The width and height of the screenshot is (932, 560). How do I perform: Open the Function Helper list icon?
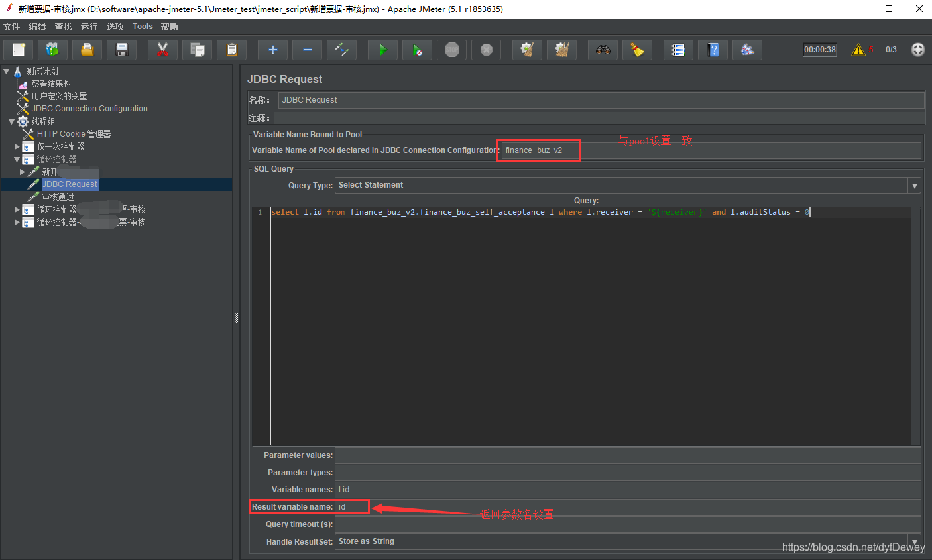click(x=678, y=50)
